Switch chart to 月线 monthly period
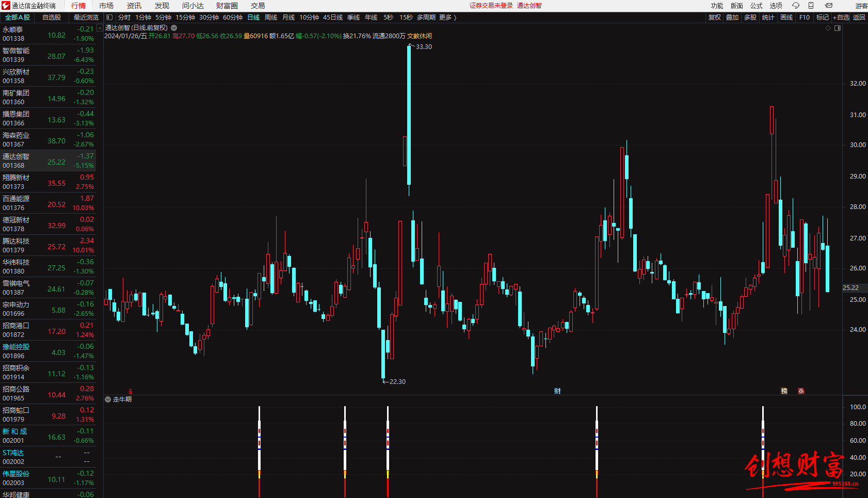 tap(288, 18)
